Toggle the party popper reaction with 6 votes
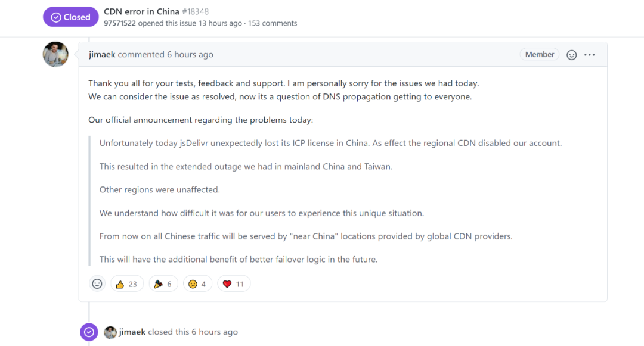This screenshot has height=346, width=644. 163,284
